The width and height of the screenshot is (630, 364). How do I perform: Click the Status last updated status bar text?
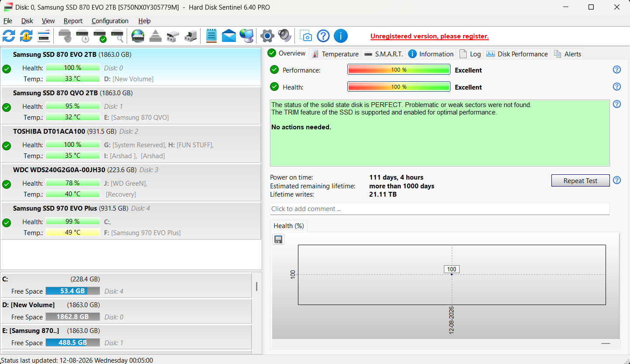click(77, 360)
